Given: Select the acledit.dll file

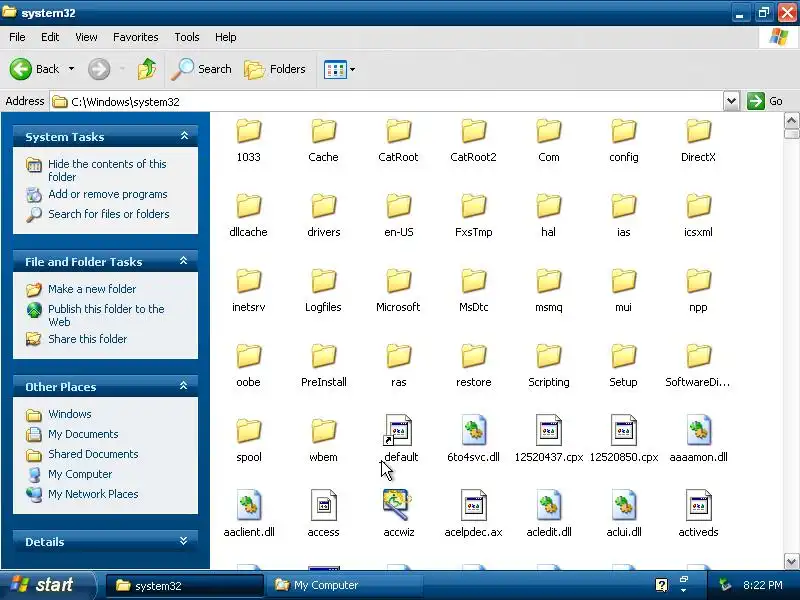Looking at the screenshot, I should (548, 515).
